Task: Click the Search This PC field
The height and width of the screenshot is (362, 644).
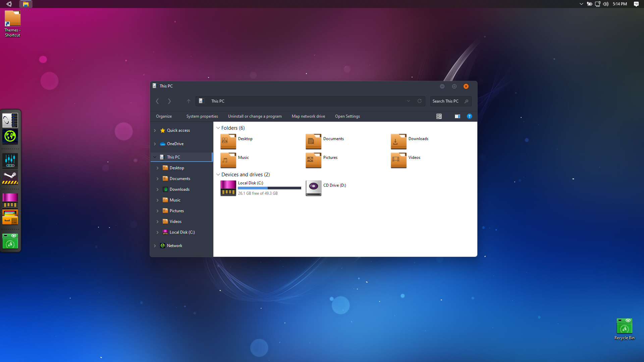Action: click(446, 101)
